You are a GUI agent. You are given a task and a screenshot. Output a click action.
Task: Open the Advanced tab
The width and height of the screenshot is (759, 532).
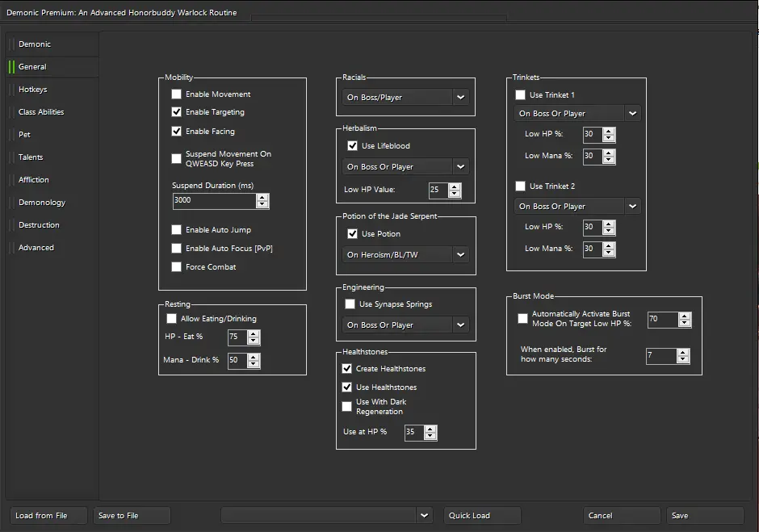tap(52, 247)
